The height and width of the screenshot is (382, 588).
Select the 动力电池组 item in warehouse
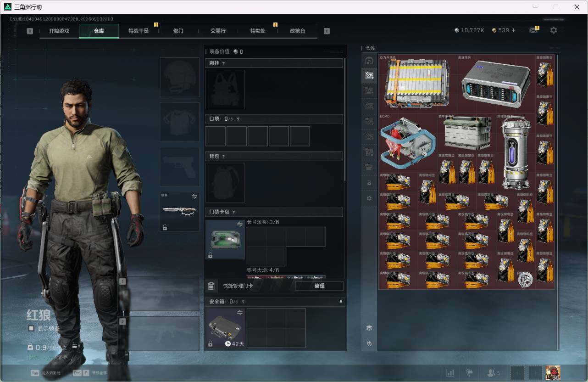[416, 84]
